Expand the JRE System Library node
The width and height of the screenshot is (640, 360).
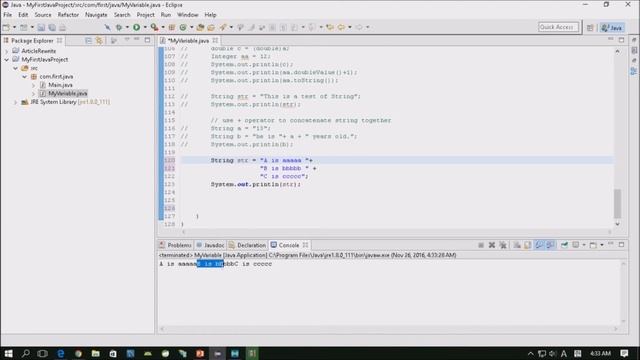(16, 102)
